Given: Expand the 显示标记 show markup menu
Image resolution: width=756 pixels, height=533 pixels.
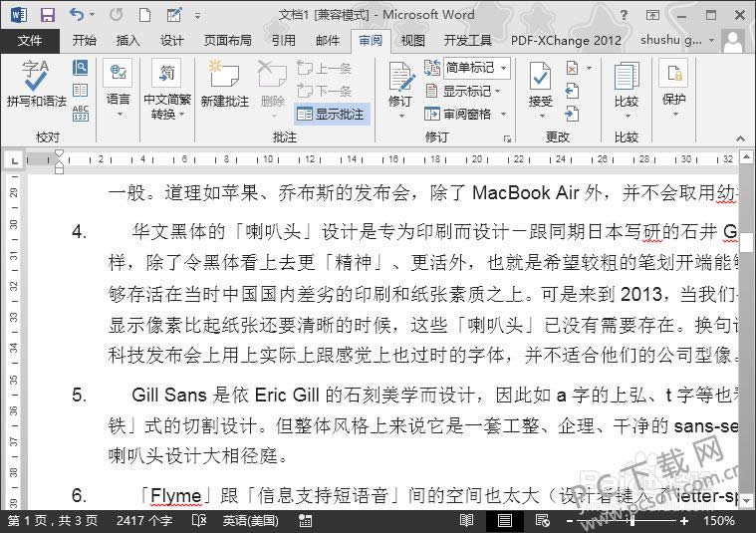Looking at the screenshot, I should click(x=463, y=91).
